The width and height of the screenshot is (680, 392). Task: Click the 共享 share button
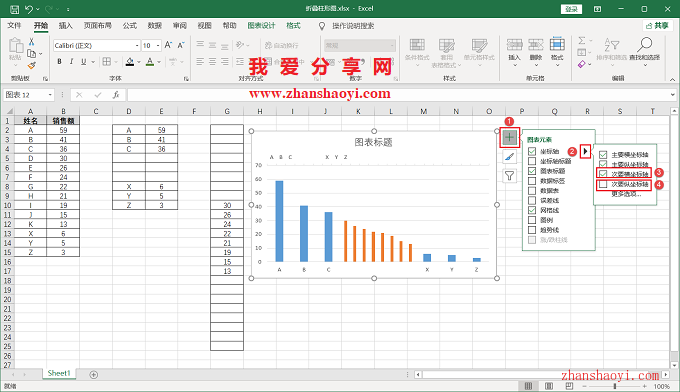(x=657, y=26)
